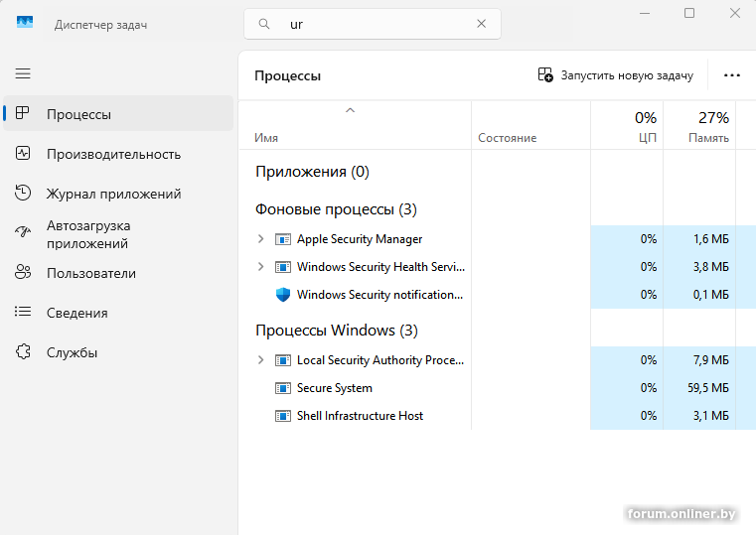
Task: Click the Details list icon
Action: pyautogui.click(x=24, y=313)
